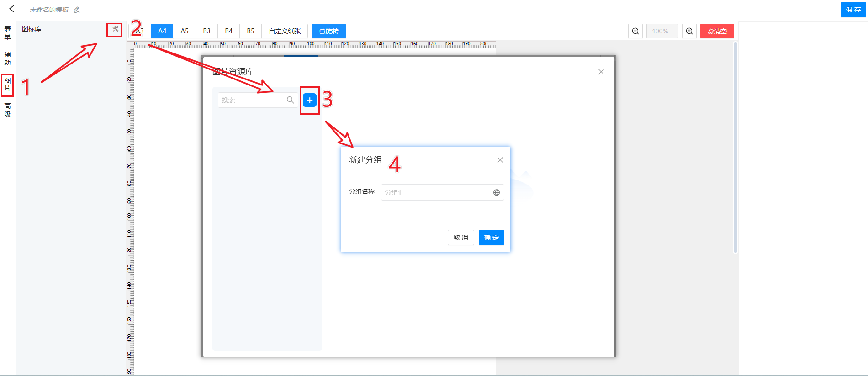Close the 图片资源库 dialog
The image size is (868, 376).
click(x=601, y=72)
